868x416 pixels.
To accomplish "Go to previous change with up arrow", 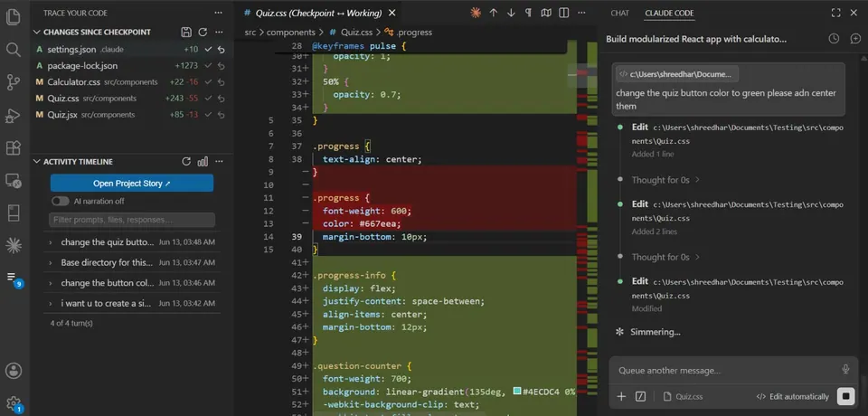I will [494, 13].
